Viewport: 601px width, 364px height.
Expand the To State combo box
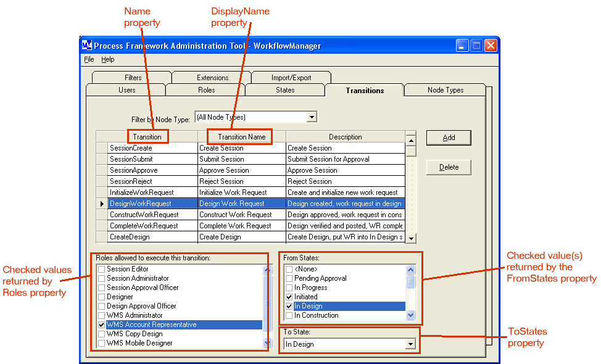coord(410,344)
